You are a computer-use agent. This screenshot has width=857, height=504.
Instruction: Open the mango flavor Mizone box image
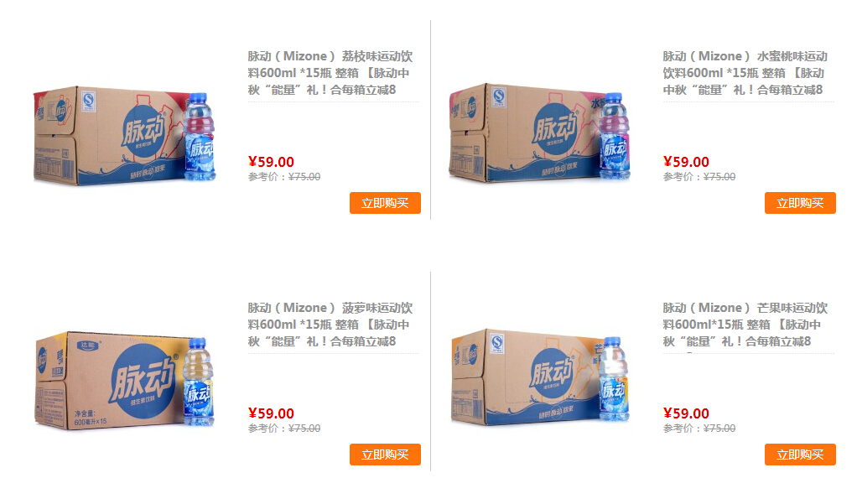point(540,377)
